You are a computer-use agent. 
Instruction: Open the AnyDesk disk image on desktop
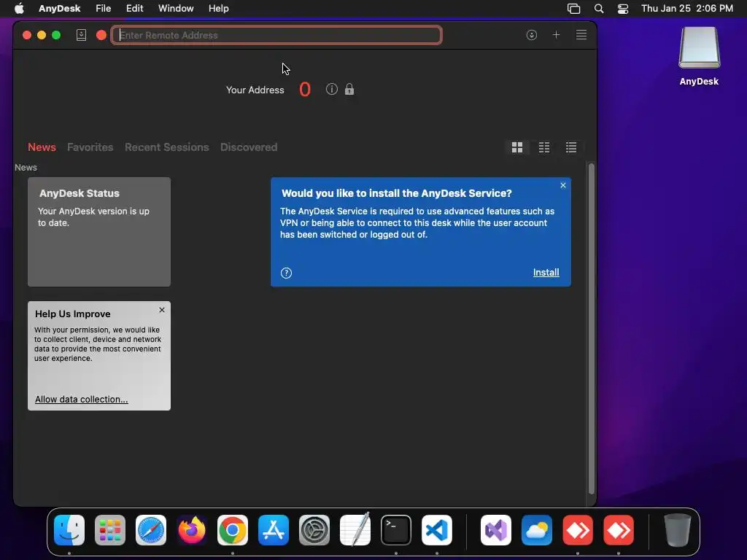pyautogui.click(x=699, y=56)
